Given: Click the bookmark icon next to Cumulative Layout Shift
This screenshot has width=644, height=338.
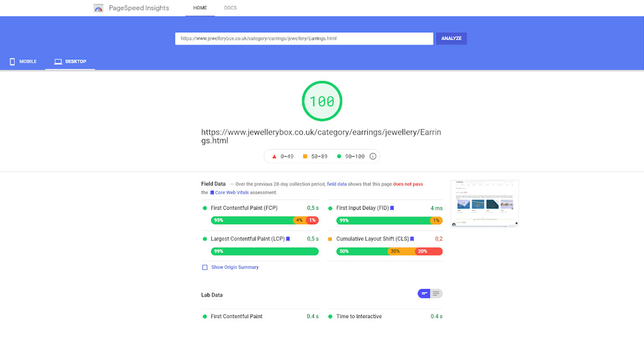Looking at the screenshot, I should [x=412, y=239].
